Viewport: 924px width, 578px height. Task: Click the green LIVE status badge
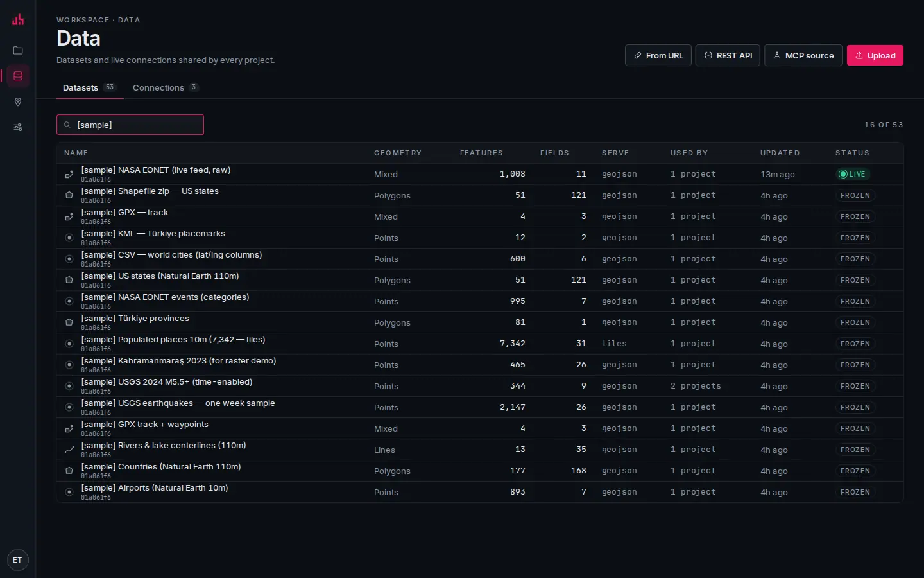click(x=853, y=174)
